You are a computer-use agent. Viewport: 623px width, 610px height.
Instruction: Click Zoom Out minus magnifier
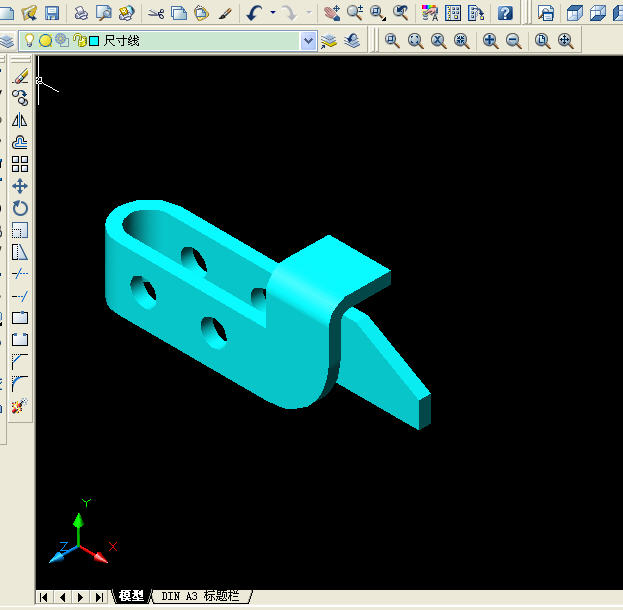click(x=514, y=41)
